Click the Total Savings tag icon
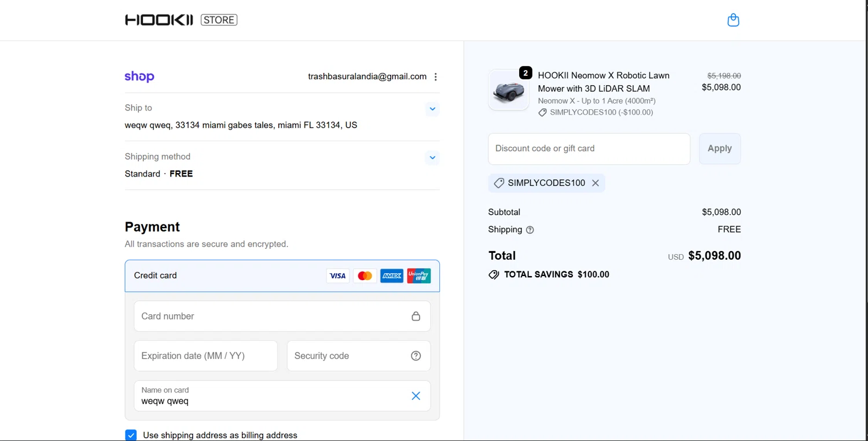This screenshot has height=441, width=868. [494, 275]
